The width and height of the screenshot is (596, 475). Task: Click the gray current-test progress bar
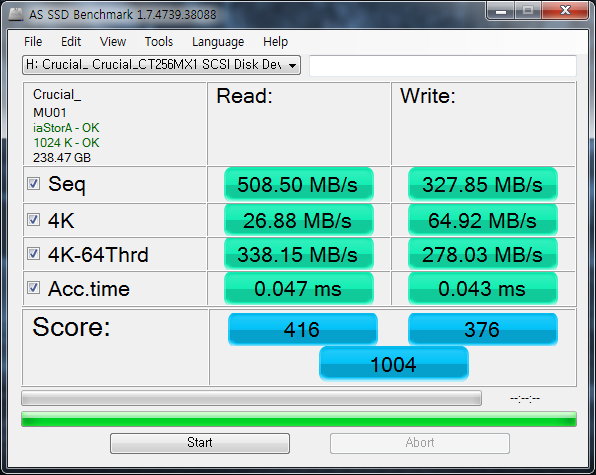252,398
